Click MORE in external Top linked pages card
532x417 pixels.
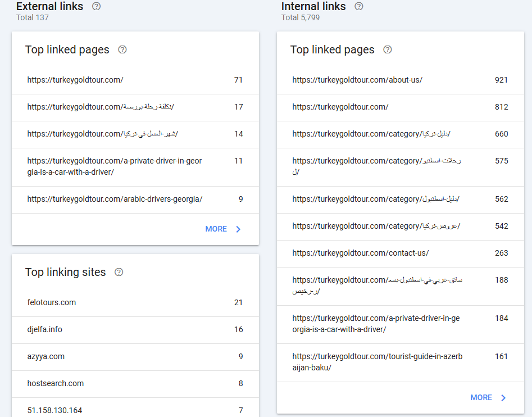click(216, 229)
